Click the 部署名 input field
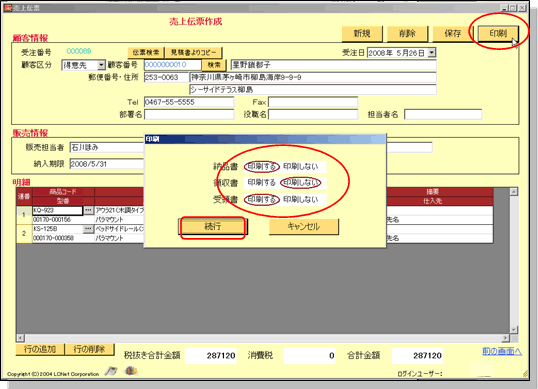The height and width of the screenshot is (389, 538). pyautogui.click(x=189, y=115)
